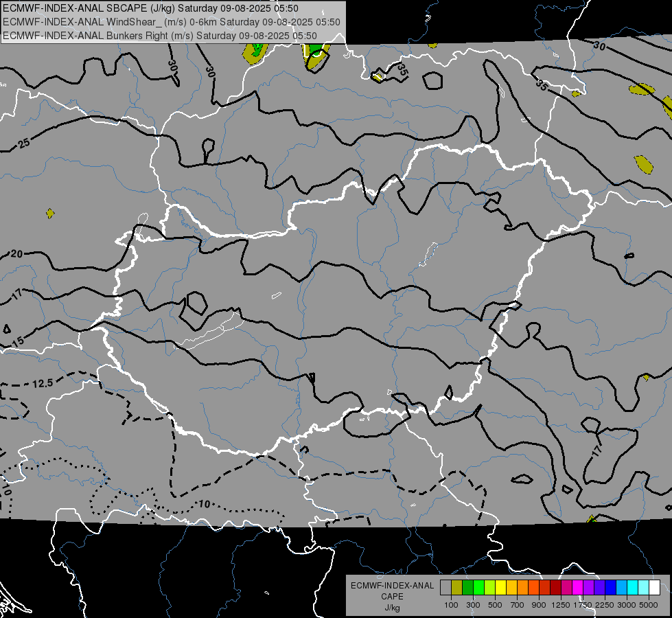This screenshot has height=618, width=672.
Task: Click the CAPE label in the legend
Action: coord(392,597)
